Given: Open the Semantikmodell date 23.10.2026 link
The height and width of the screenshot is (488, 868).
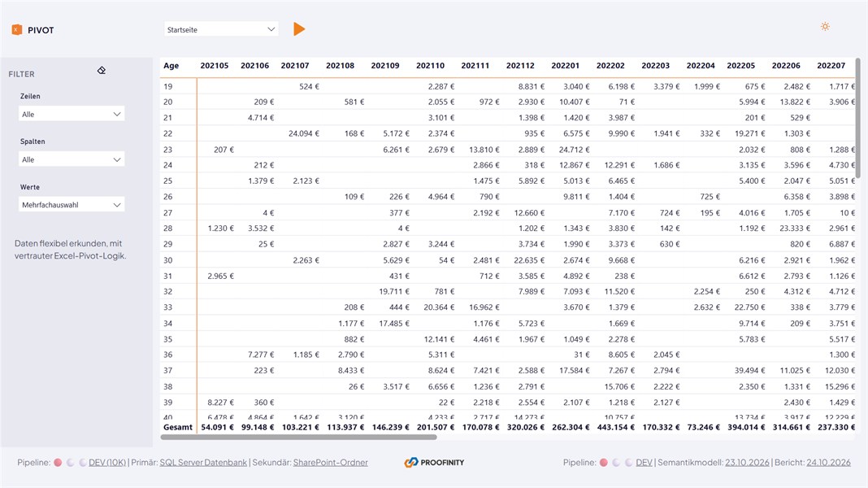Looking at the screenshot, I should pos(748,463).
